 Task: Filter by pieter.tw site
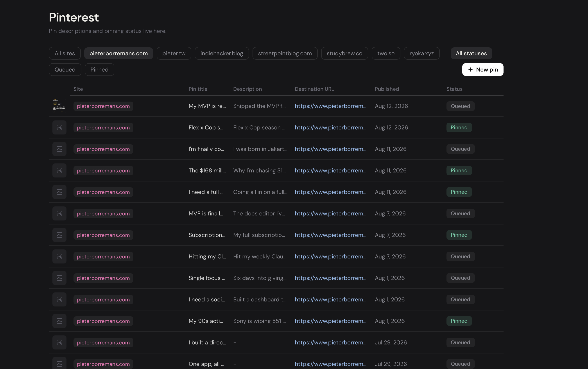[x=174, y=53]
